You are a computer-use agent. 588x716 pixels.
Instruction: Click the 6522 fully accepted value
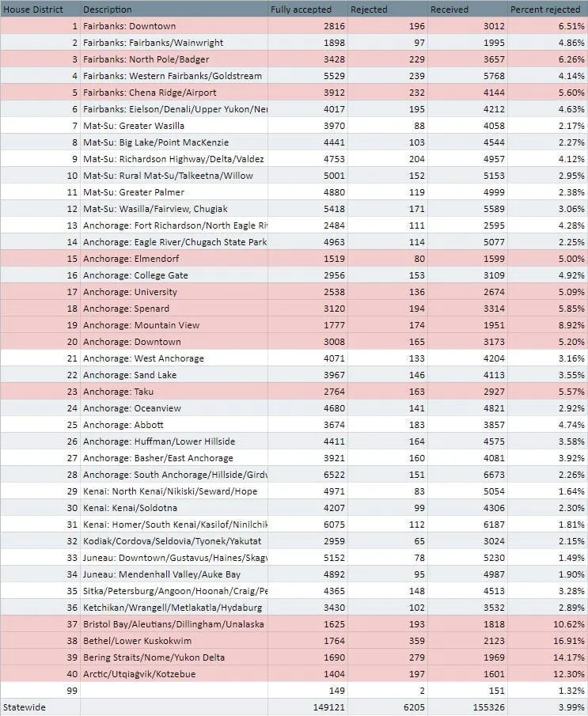tap(335, 475)
